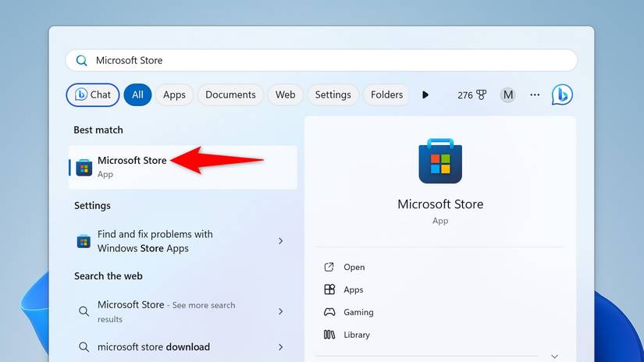Viewport: 644px width, 362px height.
Task: Switch to the Apps filter tab
Action: (174, 94)
